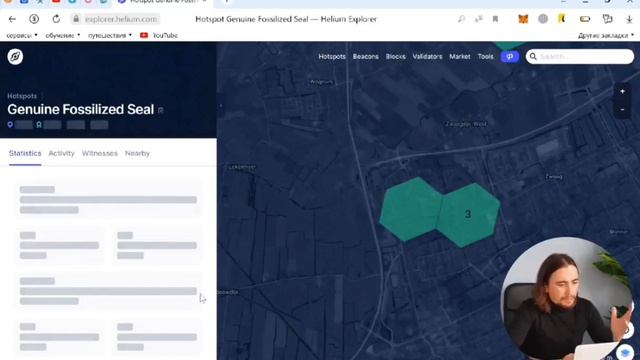This screenshot has height=360, width=640.
Task: Switch to the Activity tab
Action: click(x=61, y=153)
